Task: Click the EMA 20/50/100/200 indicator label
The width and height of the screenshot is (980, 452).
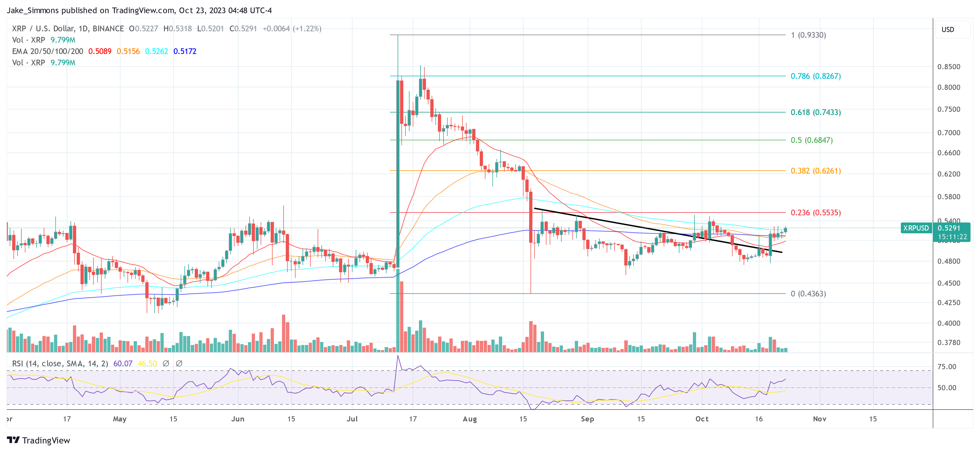Action: [x=48, y=51]
